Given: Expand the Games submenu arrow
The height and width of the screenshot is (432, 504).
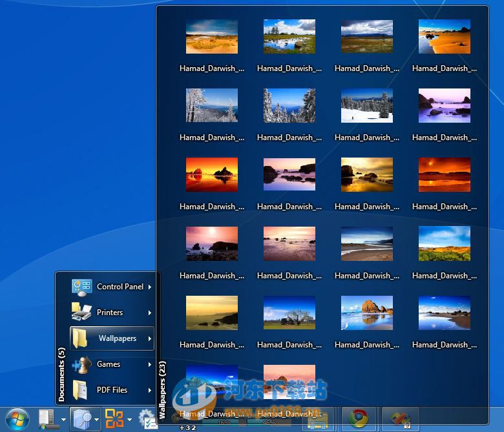Looking at the screenshot, I should pos(150,364).
